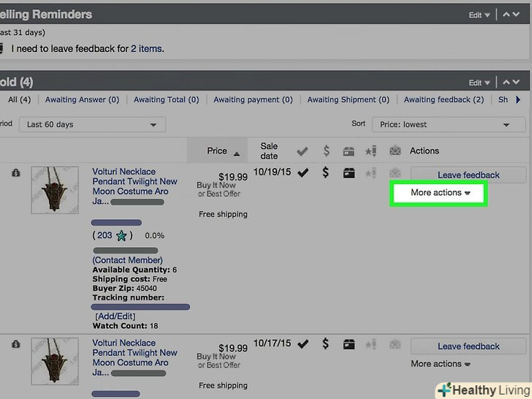The image size is (532, 399).
Task: Click lock icon beside 10/19/15 listing
Action: (15, 173)
